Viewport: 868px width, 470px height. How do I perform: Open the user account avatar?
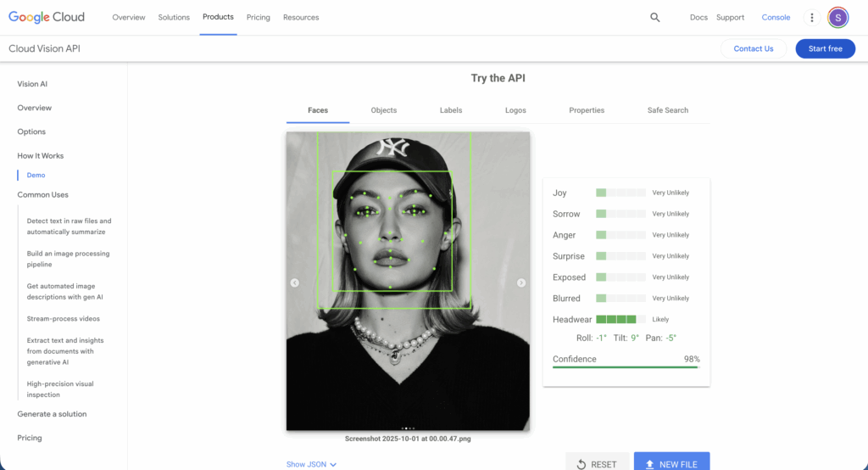[x=837, y=17]
